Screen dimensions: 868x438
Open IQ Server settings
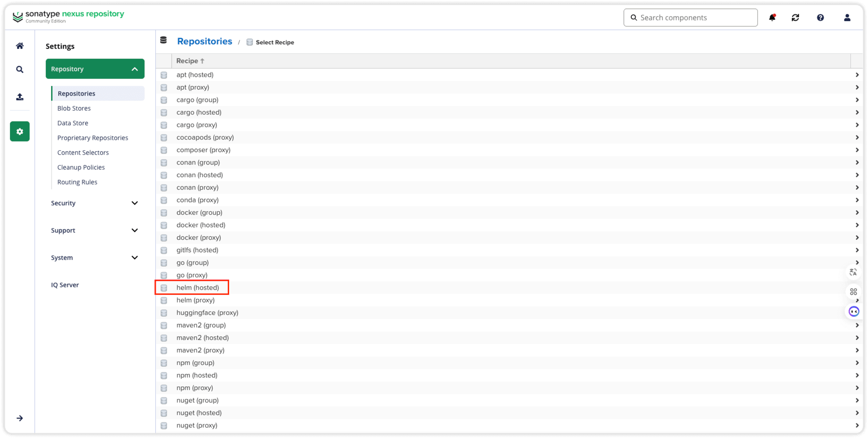click(65, 285)
